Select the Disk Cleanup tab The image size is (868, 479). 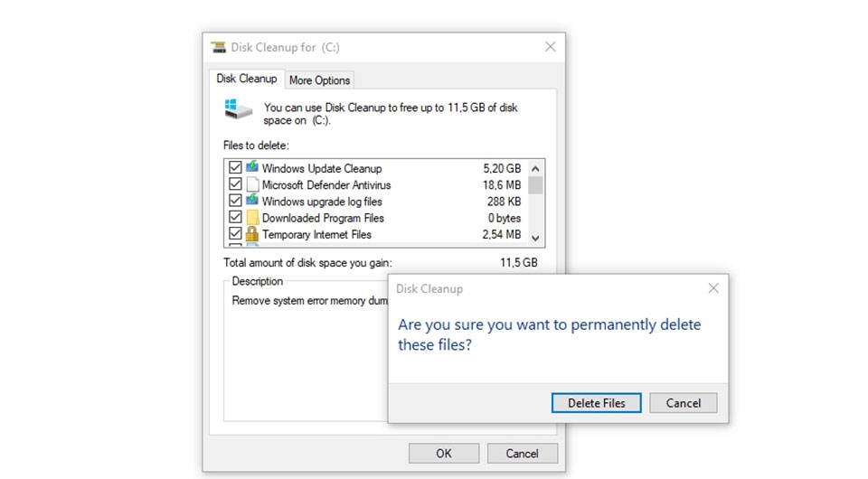(246, 79)
